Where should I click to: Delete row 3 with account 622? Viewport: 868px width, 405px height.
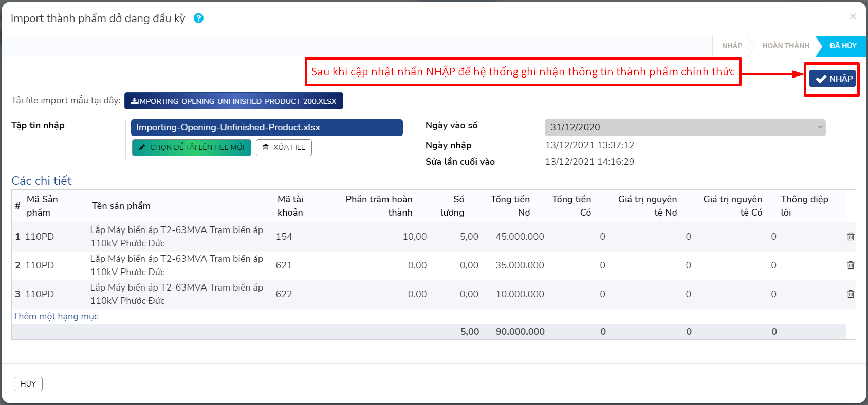tap(851, 294)
